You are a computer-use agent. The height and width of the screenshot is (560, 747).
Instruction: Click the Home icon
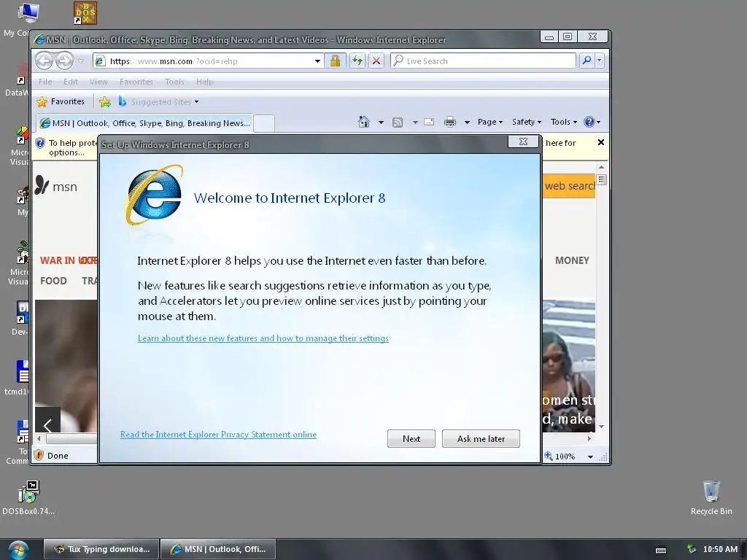[364, 122]
